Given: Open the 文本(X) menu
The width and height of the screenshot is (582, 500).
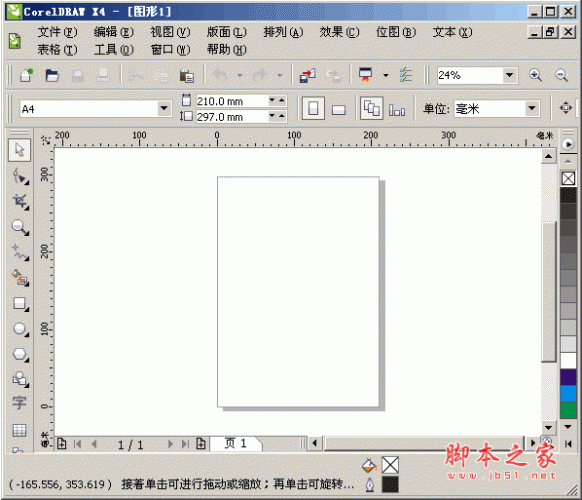Looking at the screenshot, I should [x=452, y=32].
